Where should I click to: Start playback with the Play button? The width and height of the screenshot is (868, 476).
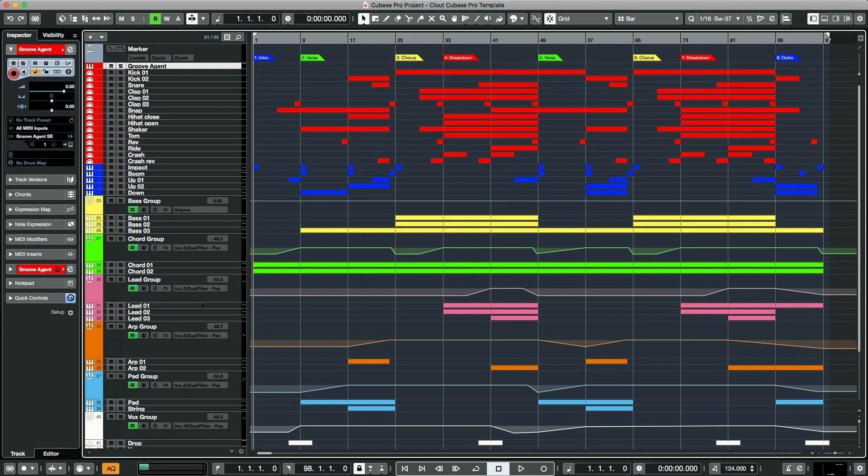click(x=521, y=468)
